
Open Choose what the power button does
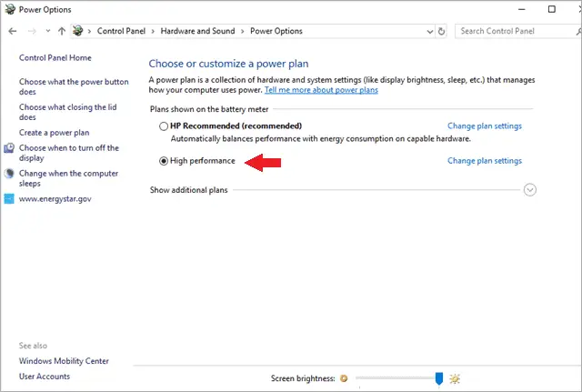(74, 87)
